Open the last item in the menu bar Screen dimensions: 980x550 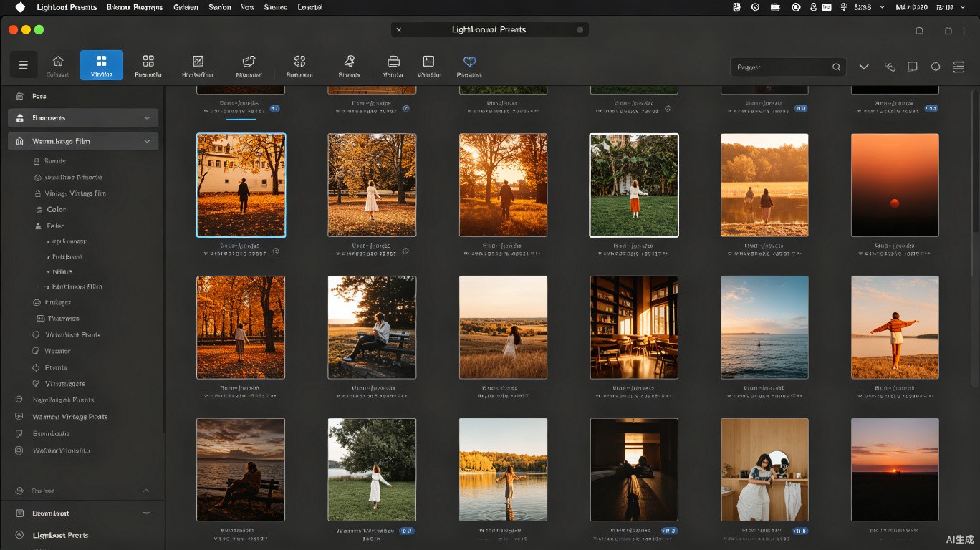(x=309, y=7)
